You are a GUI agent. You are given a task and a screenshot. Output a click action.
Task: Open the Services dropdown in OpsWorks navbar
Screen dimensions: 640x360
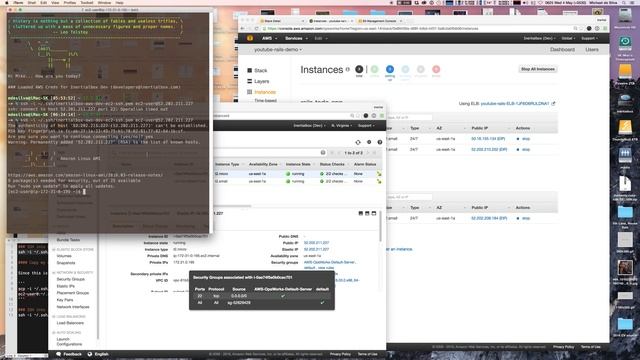(296, 38)
